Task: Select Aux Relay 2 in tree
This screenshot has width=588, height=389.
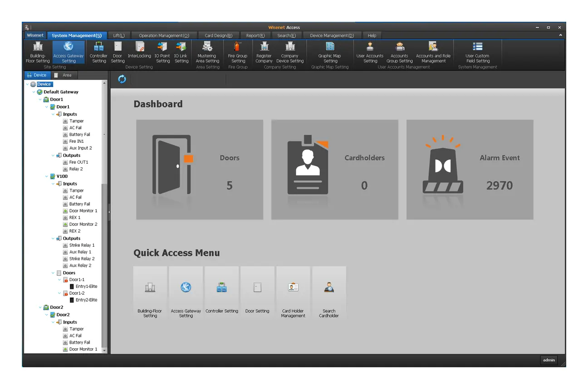Action: tap(80, 266)
